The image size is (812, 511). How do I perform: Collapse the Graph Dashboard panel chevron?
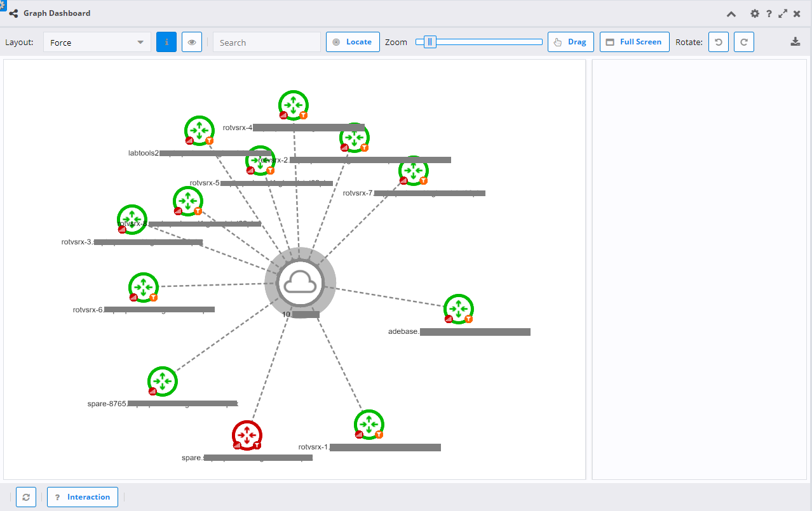731,13
